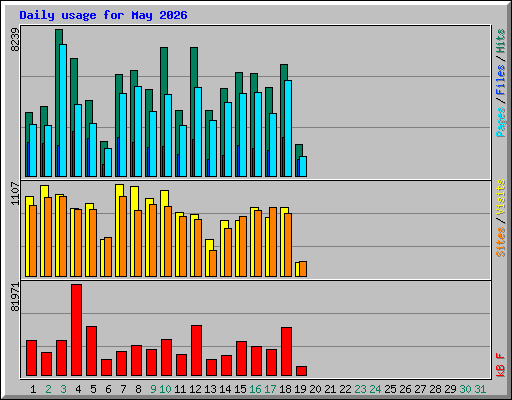Click day 5 on the axis
512x400 pixels.
click(x=93, y=389)
